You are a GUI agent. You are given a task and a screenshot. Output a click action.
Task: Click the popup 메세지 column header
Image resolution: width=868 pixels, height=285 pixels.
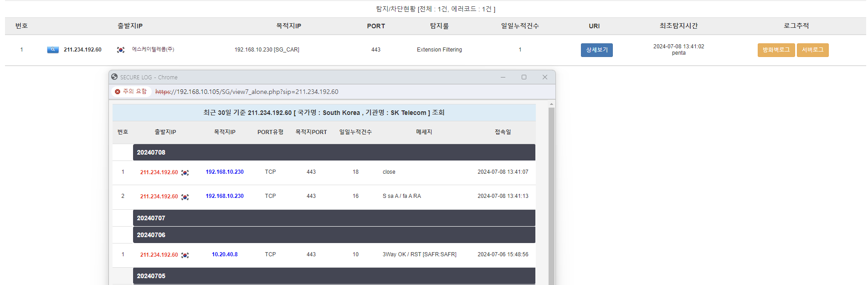pyautogui.click(x=424, y=132)
